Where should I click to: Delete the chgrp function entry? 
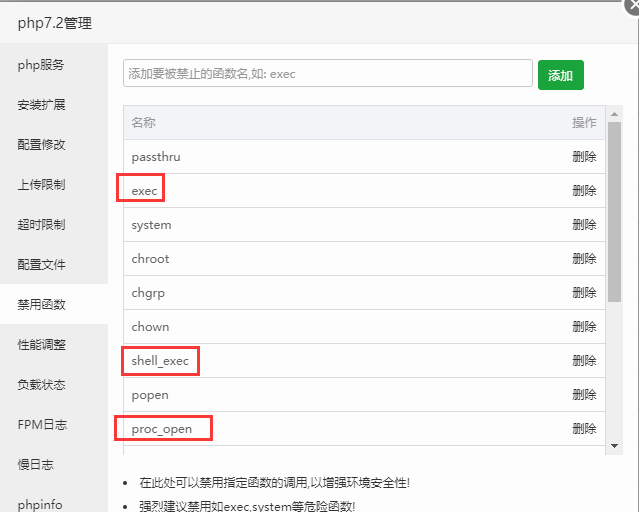584,293
